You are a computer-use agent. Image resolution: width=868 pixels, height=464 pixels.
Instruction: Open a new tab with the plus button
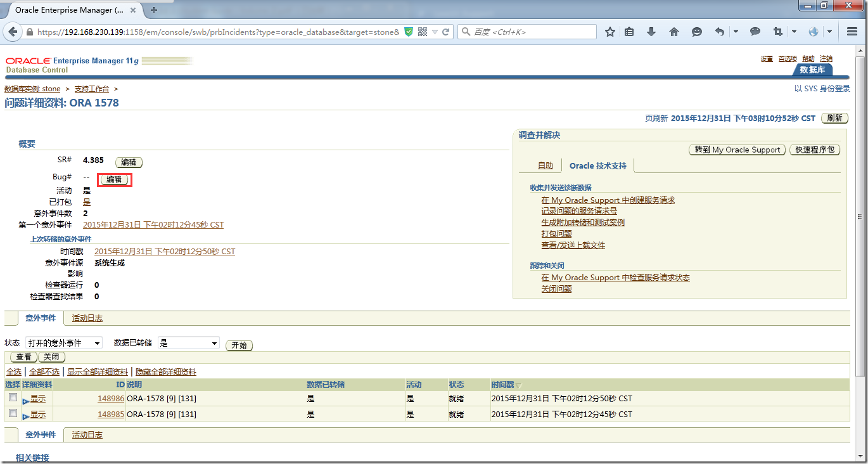pyautogui.click(x=154, y=10)
